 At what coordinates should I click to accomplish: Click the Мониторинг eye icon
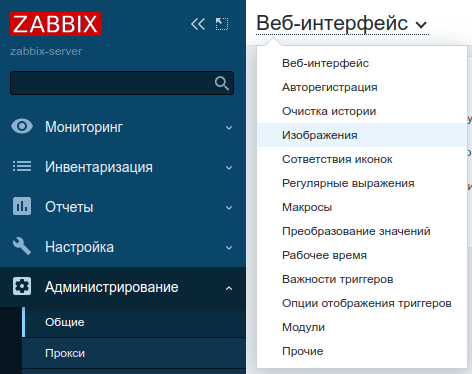click(22, 127)
